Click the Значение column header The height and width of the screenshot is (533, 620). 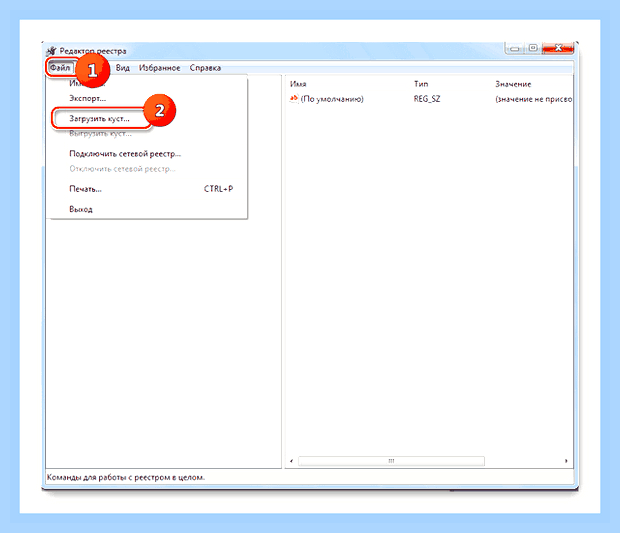513,84
